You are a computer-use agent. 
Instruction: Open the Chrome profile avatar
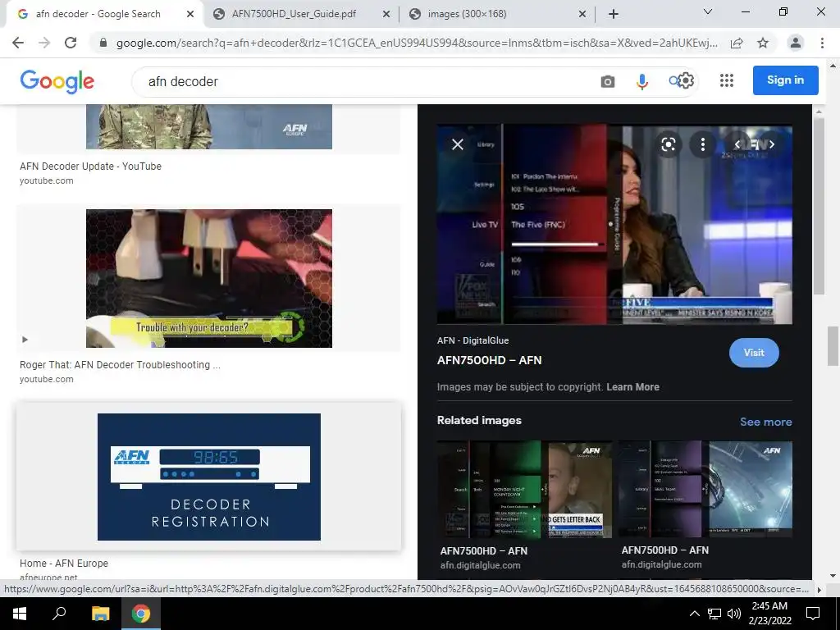(796, 43)
